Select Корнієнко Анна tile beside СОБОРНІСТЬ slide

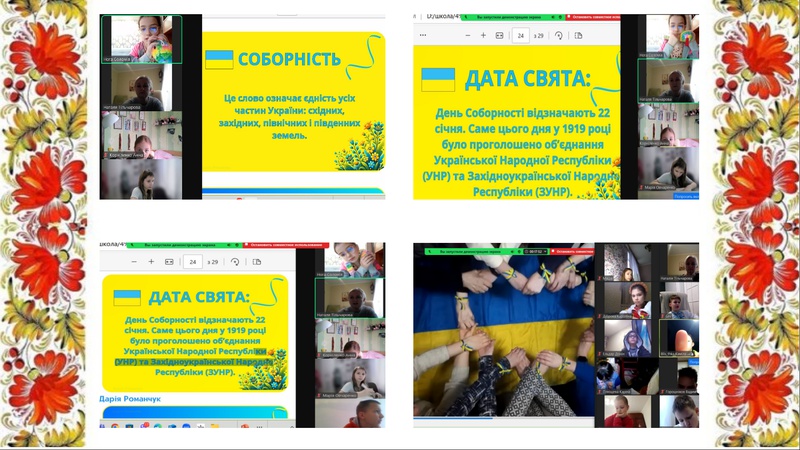click(142, 135)
